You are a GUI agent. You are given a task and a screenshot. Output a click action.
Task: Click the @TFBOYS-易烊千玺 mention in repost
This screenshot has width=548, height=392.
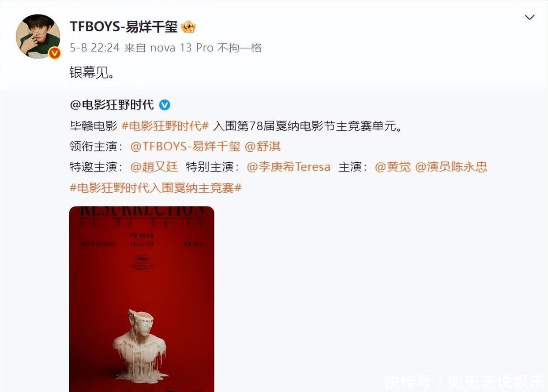click(185, 146)
